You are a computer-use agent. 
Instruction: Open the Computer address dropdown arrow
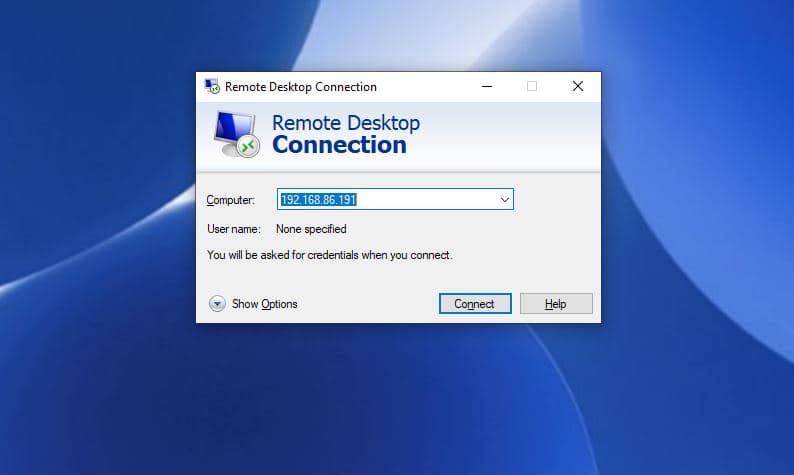click(x=504, y=200)
